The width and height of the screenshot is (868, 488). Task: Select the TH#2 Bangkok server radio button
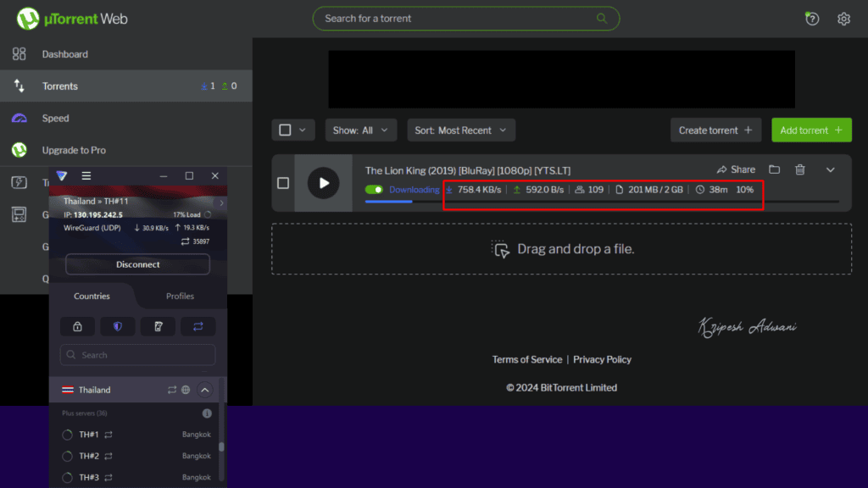(67, 456)
